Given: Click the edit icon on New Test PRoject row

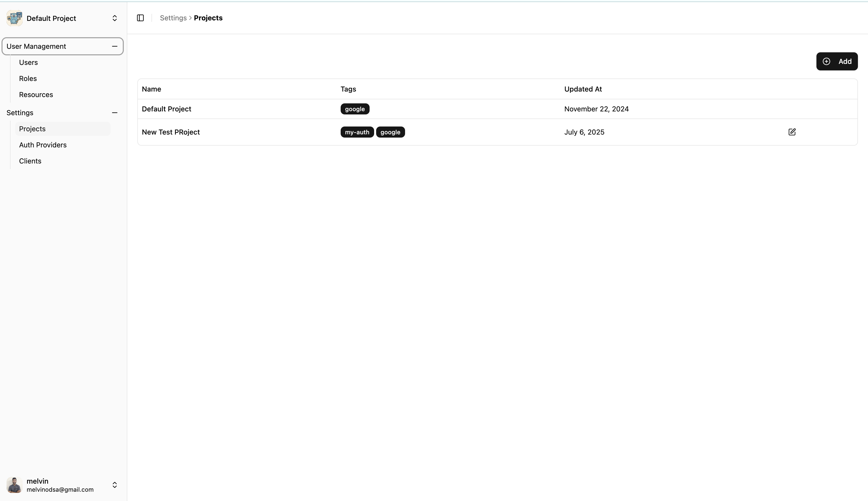Looking at the screenshot, I should point(792,132).
